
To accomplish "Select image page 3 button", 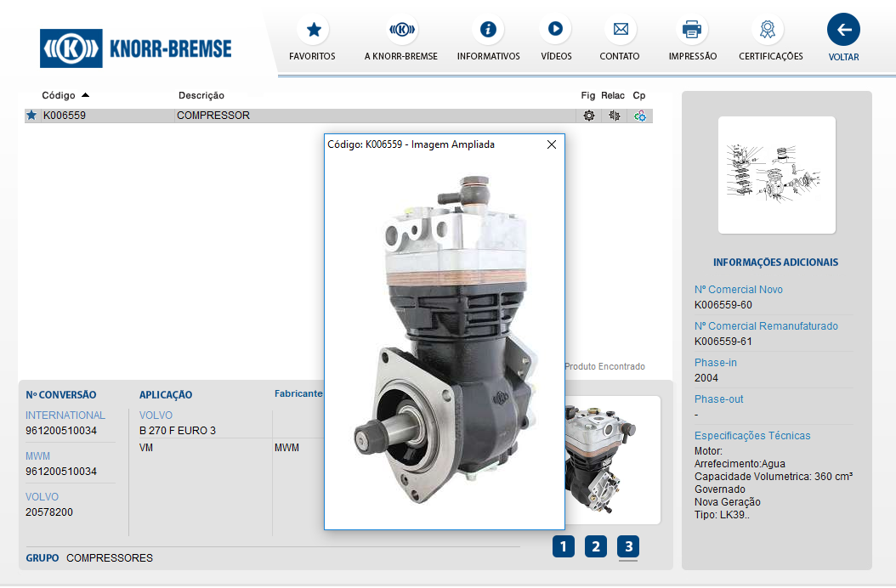I will (x=628, y=546).
